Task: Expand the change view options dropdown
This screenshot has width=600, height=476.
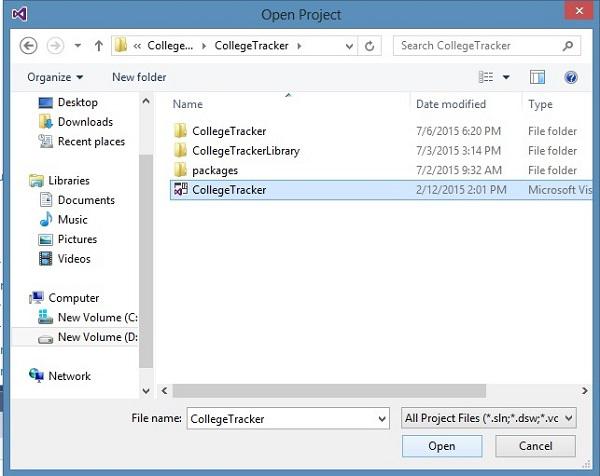Action: pyautogui.click(x=506, y=77)
